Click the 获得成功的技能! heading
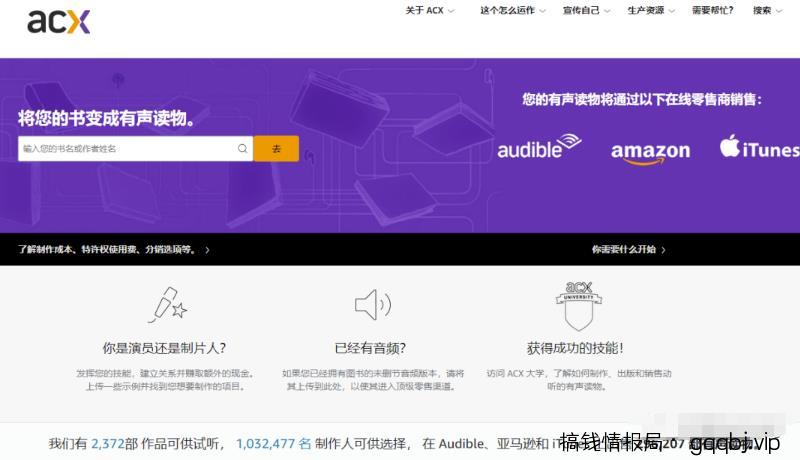This screenshot has width=800, height=460. (575, 348)
